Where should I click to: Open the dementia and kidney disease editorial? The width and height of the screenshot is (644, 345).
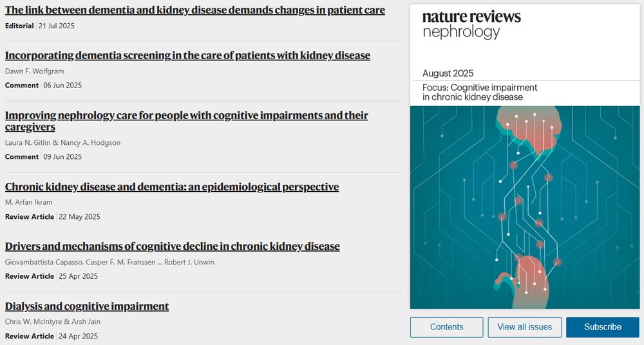(195, 10)
